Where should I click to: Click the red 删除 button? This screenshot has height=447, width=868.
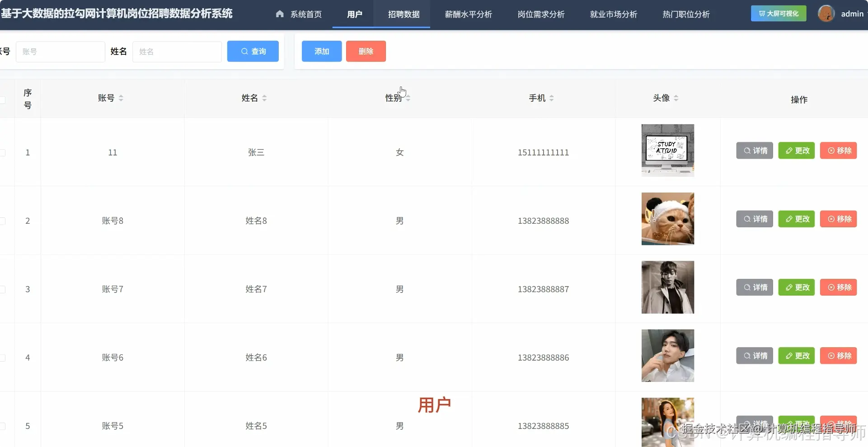click(x=366, y=51)
